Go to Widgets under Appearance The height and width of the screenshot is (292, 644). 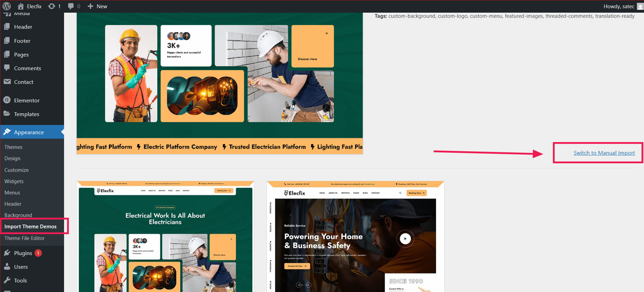coord(14,181)
